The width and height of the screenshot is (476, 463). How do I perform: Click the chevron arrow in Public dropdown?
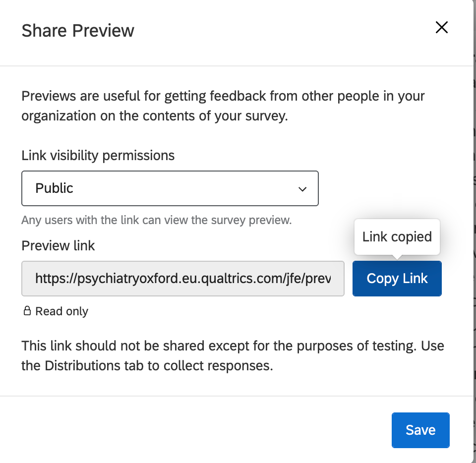point(302,189)
